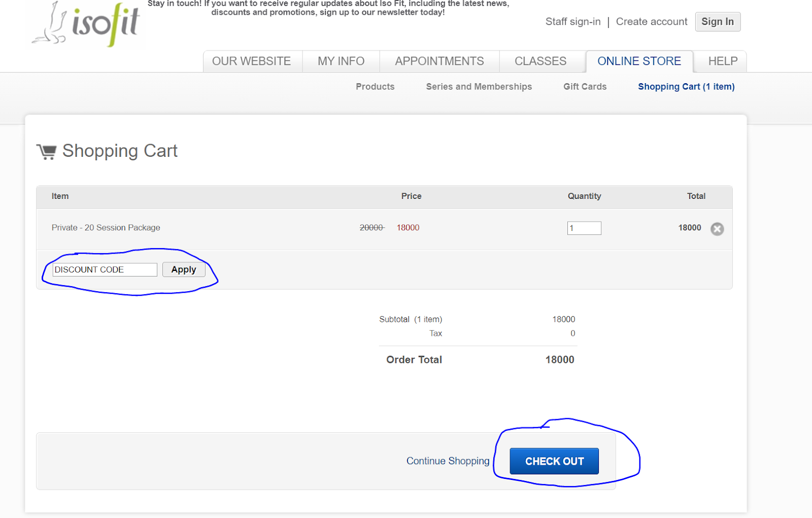Go to the APPOINTMENTS tab
The height and width of the screenshot is (518, 812).
[x=439, y=61]
